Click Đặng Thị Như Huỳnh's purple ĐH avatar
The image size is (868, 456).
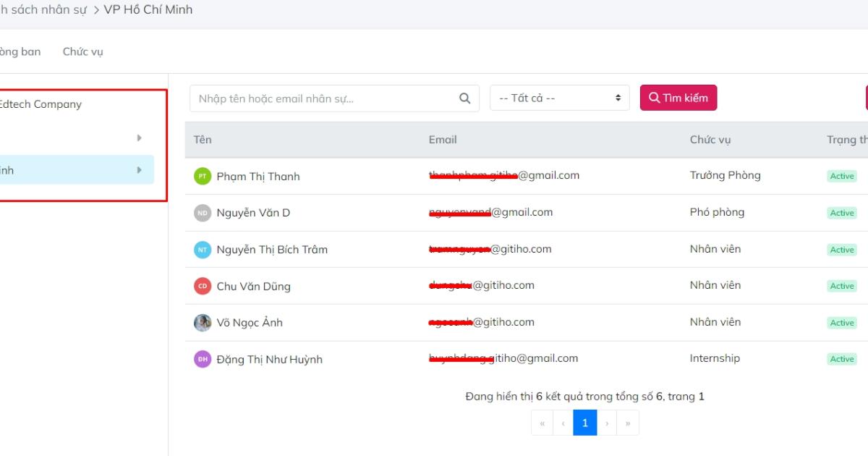coord(203,359)
